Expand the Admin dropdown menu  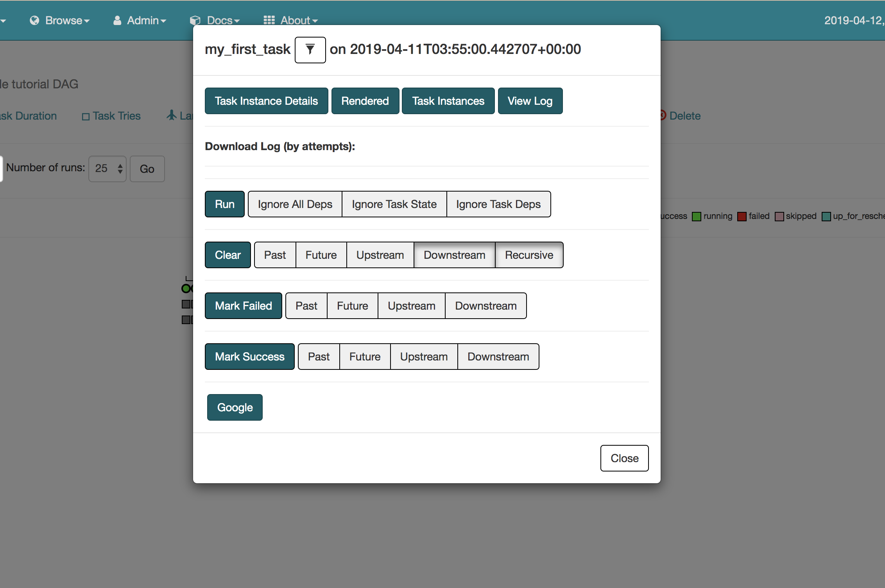146,20
